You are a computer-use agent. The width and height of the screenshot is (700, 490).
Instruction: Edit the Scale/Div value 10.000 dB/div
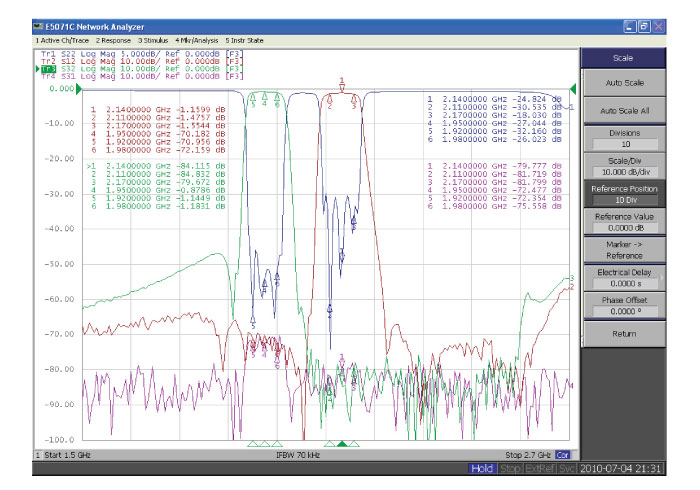pyautogui.click(x=625, y=172)
